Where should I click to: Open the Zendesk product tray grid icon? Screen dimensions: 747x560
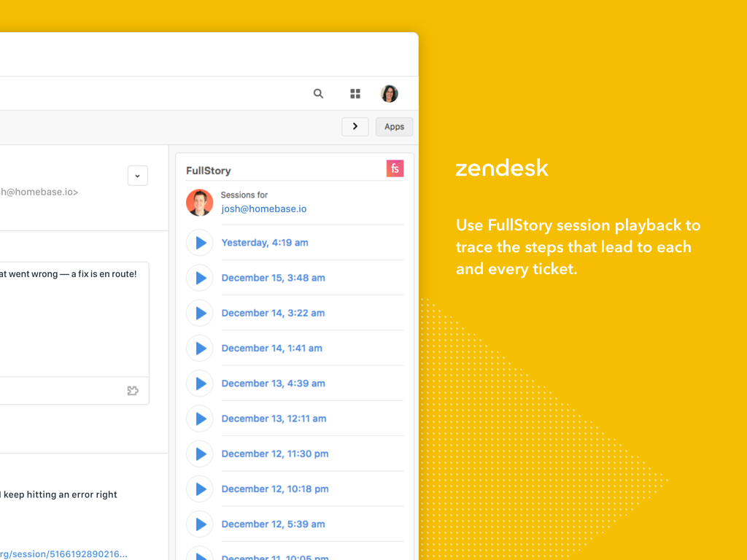click(355, 93)
